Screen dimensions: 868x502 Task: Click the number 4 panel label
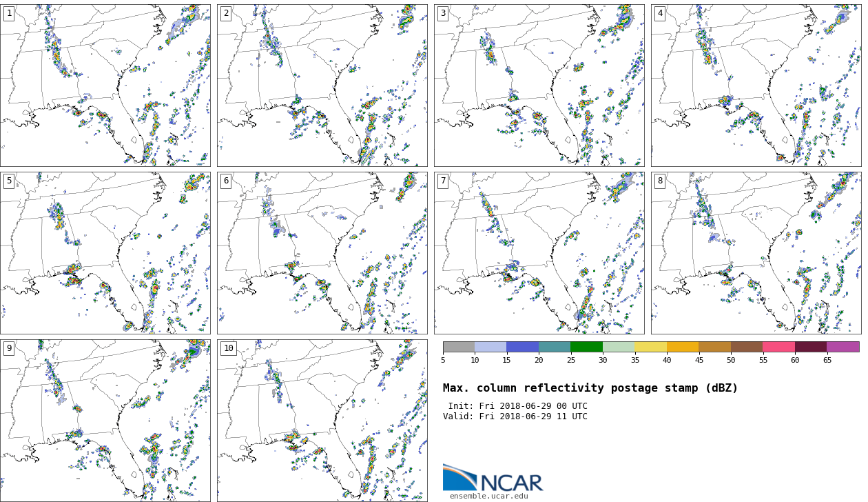coord(660,14)
